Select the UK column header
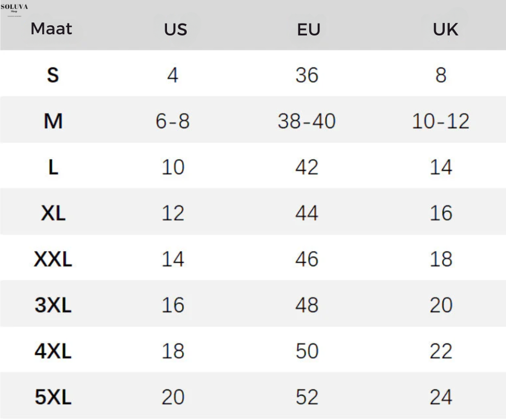Viewport: 506px width, 420px height. click(445, 29)
